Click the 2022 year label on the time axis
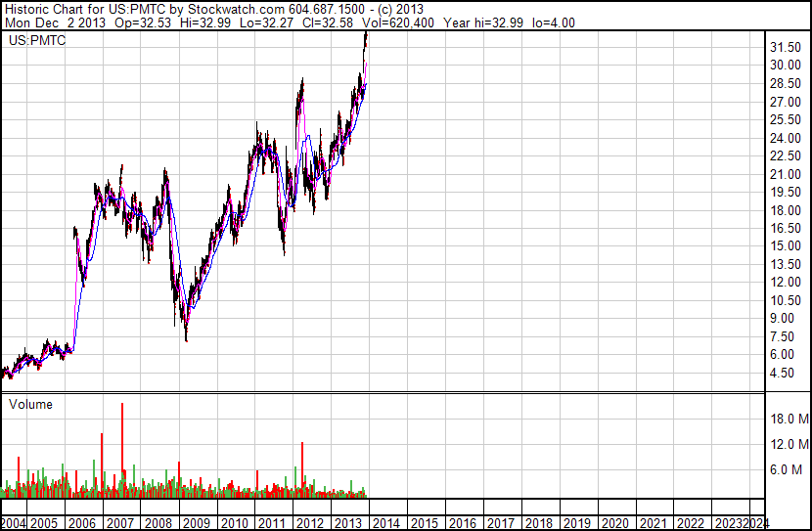The width and height of the screenshot is (812, 531). pos(691,523)
